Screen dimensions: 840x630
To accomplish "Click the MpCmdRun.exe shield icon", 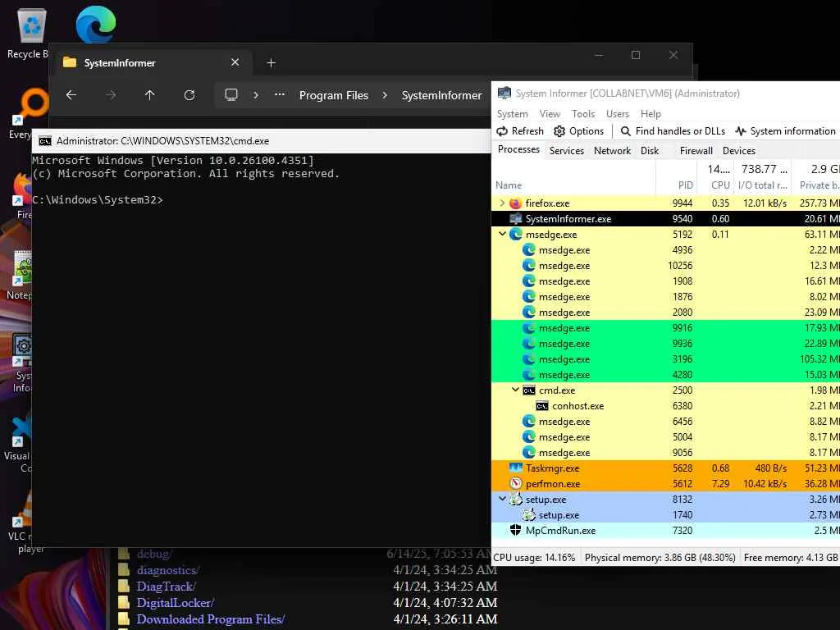I will (515, 530).
